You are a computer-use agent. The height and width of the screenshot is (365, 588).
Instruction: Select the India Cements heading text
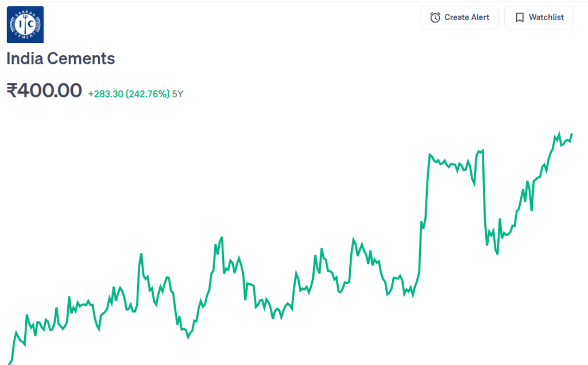[61, 59]
